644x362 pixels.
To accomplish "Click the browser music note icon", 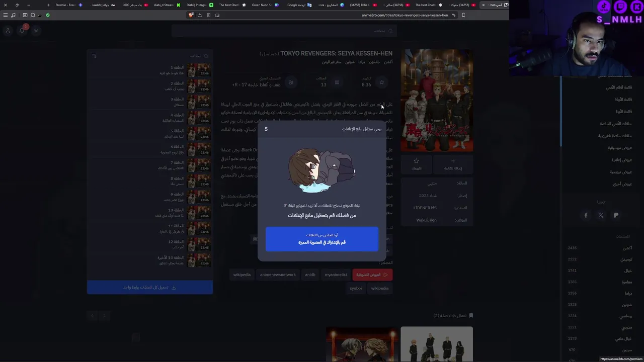I will pos(13,15).
